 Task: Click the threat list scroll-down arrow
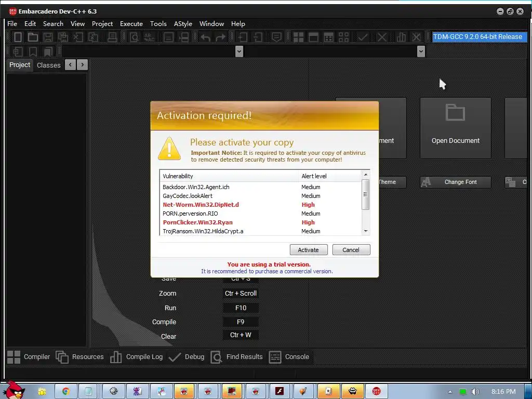[365, 231]
